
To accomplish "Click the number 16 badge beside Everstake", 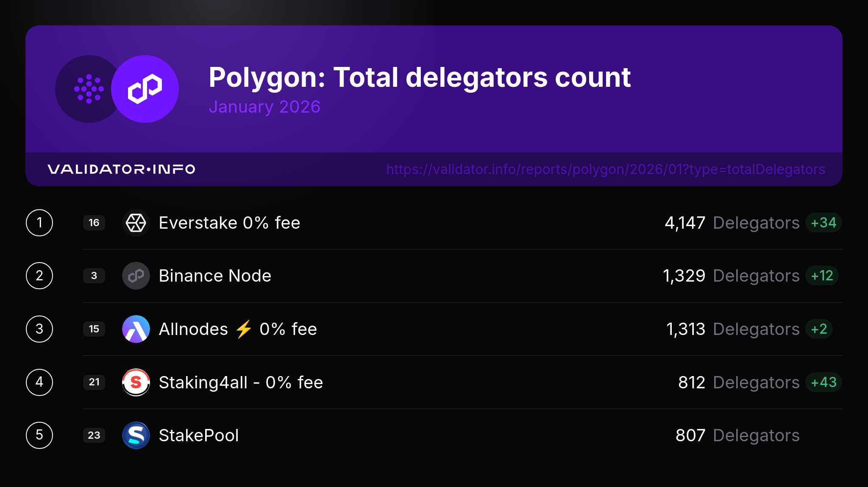I will pyautogui.click(x=94, y=223).
